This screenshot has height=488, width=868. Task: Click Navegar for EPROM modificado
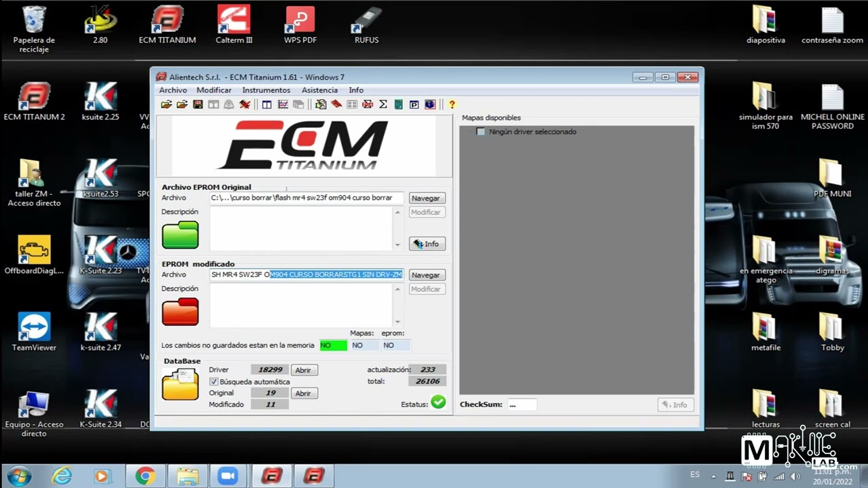pyautogui.click(x=427, y=274)
